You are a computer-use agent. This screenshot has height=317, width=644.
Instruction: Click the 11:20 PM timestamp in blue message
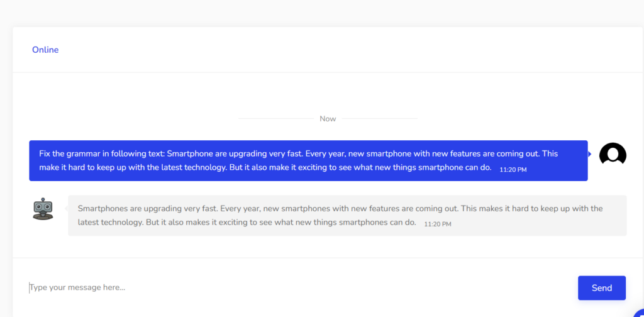513,170
